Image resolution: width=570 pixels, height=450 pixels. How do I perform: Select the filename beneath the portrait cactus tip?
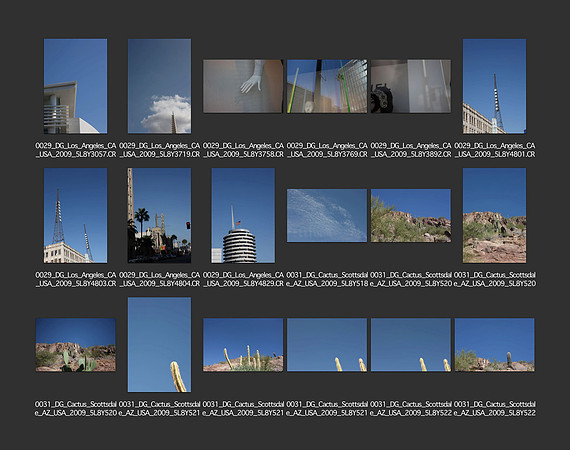tap(159, 409)
